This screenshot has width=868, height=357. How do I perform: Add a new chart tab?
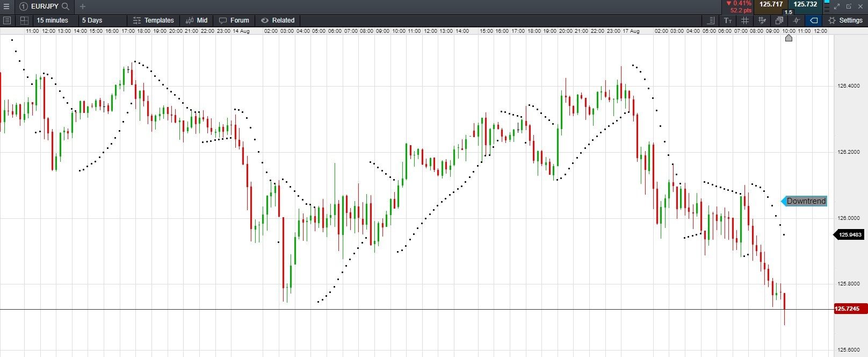82,6
